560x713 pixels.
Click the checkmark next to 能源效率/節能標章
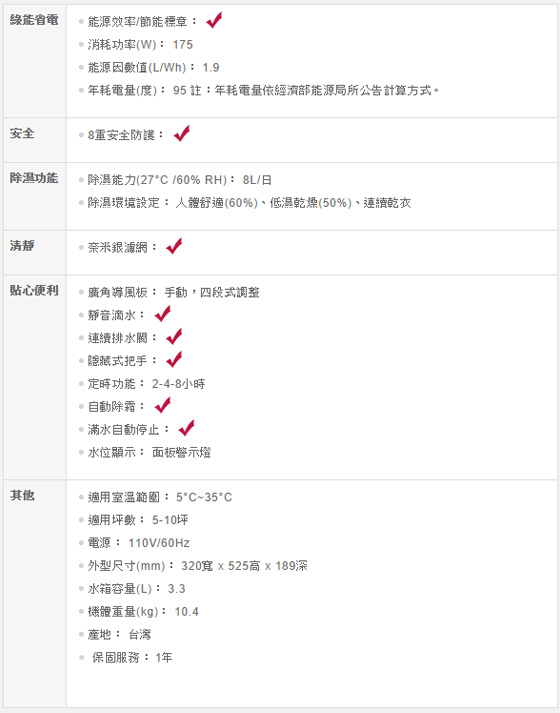[214, 20]
